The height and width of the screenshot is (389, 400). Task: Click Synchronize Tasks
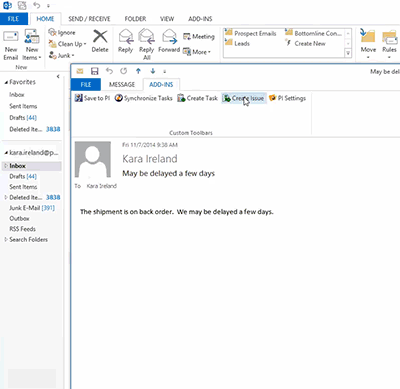click(144, 98)
